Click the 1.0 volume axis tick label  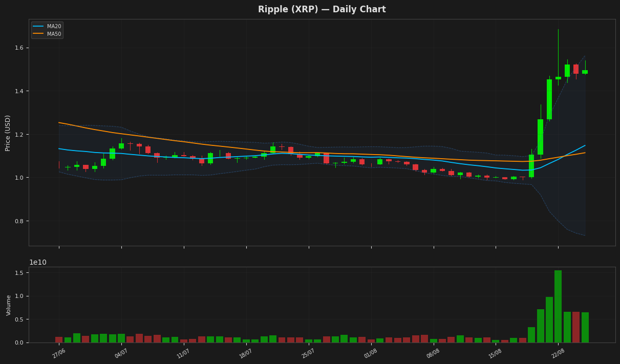coord(19,296)
